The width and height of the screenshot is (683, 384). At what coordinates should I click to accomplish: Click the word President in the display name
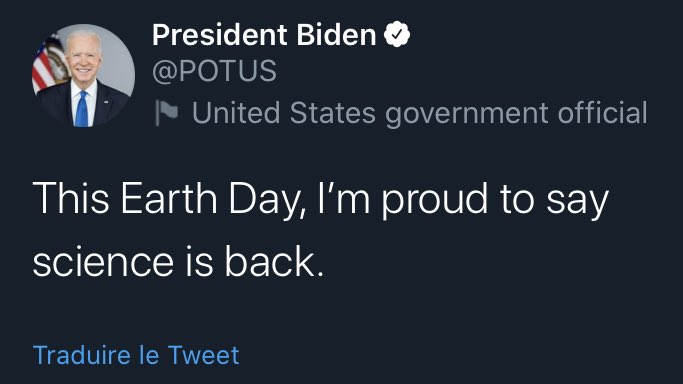(220, 35)
